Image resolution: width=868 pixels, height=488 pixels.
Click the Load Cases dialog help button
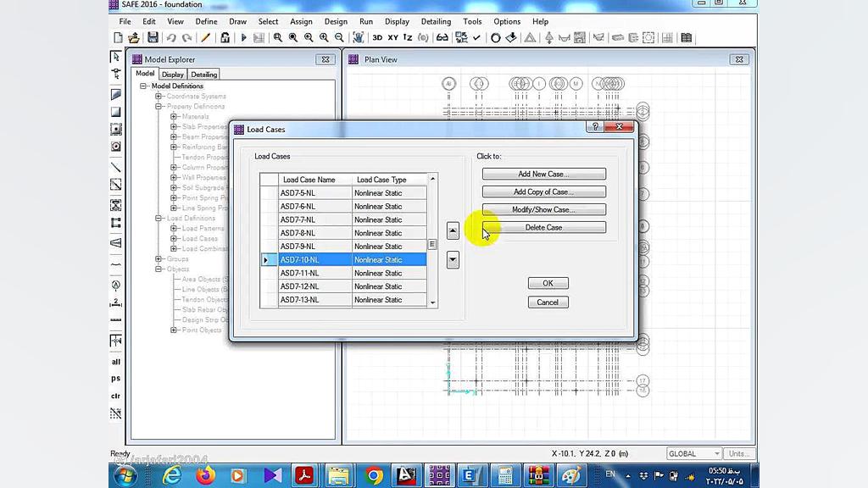pos(595,127)
